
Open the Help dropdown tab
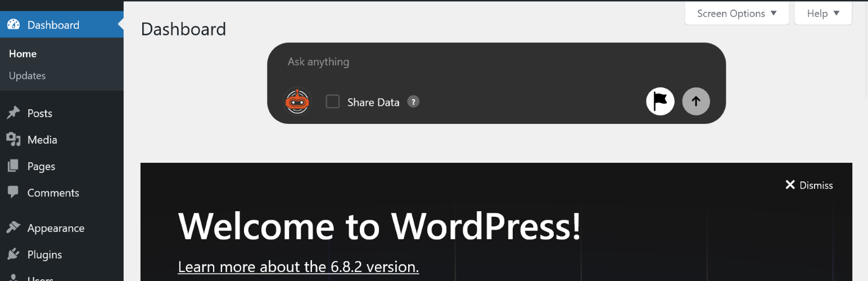[x=823, y=14]
